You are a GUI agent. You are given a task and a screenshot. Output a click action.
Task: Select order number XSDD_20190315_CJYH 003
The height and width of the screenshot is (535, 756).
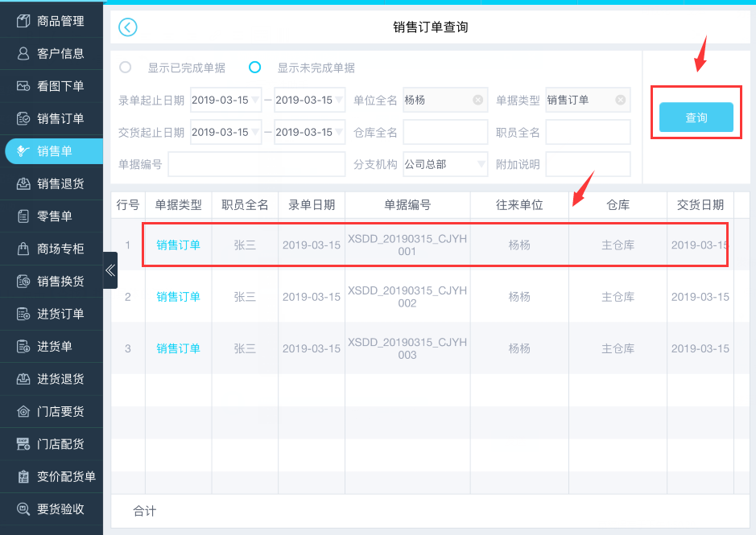coord(407,348)
